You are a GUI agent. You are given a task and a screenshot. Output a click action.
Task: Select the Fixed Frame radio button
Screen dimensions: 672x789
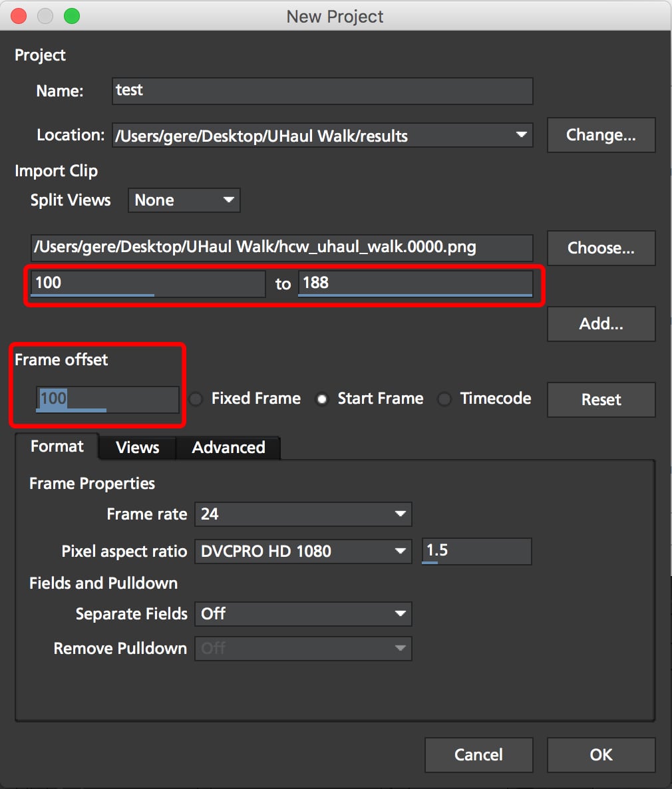coord(196,399)
